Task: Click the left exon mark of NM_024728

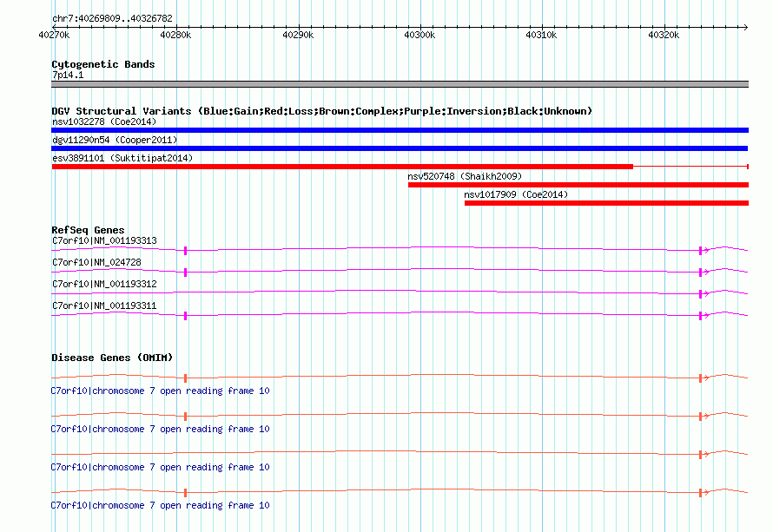Action: point(185,273)
